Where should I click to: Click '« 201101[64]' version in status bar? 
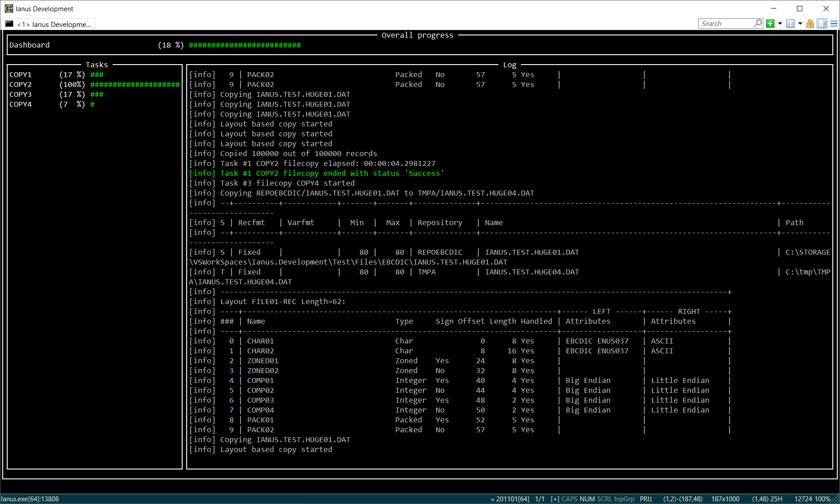point(510,499)
